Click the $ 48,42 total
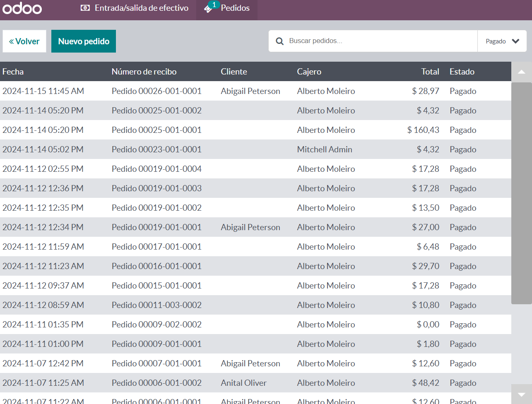 coord(426,383)
